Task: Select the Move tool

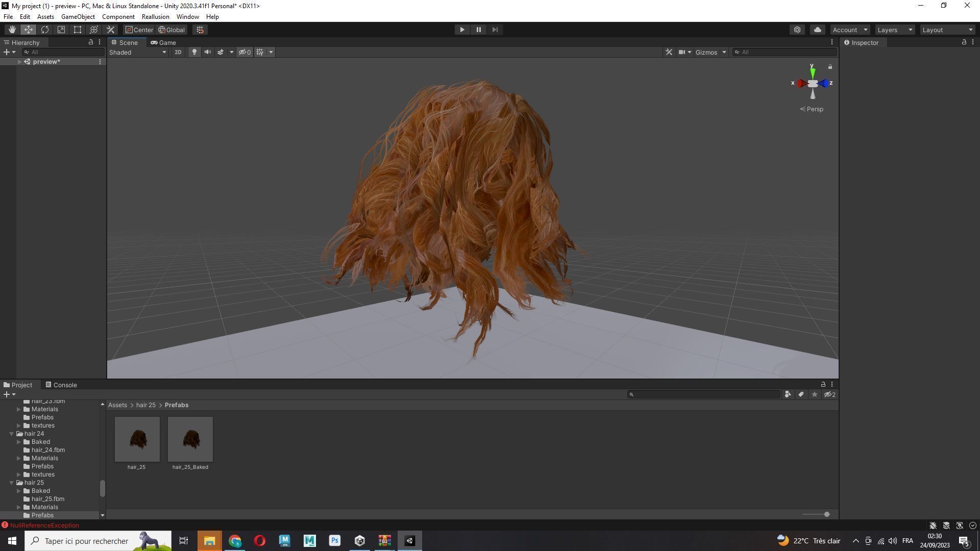Action: (29, 30)
